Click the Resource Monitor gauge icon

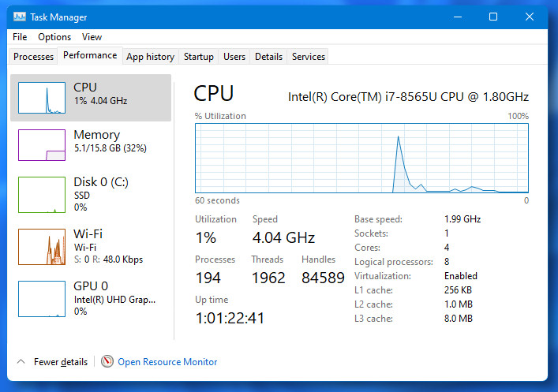tap(107, 361)
